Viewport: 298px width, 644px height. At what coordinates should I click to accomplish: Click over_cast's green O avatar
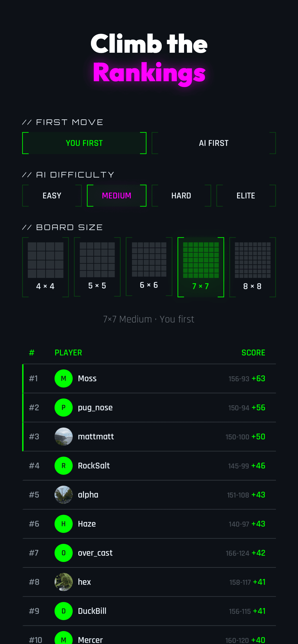[64, 553]
